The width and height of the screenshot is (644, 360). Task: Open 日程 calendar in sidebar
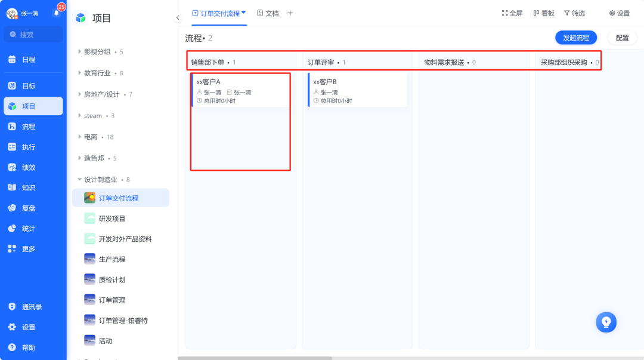pos(33,60)
